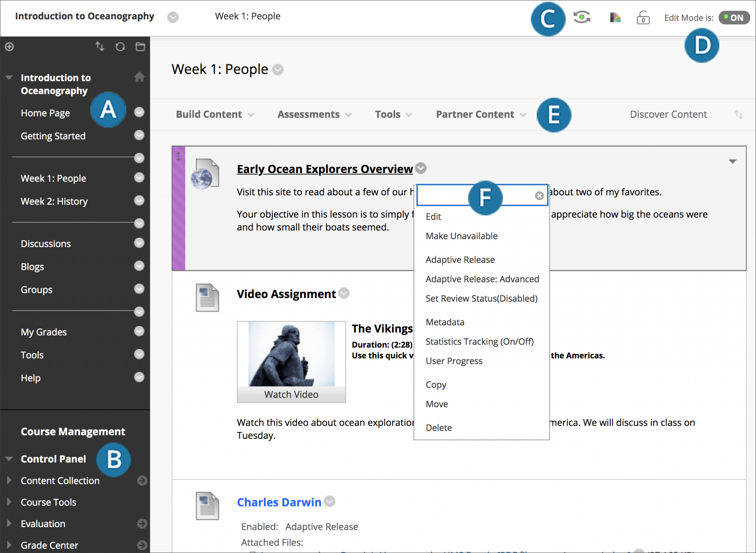Go to Grade Center via arrow icon

142,545
